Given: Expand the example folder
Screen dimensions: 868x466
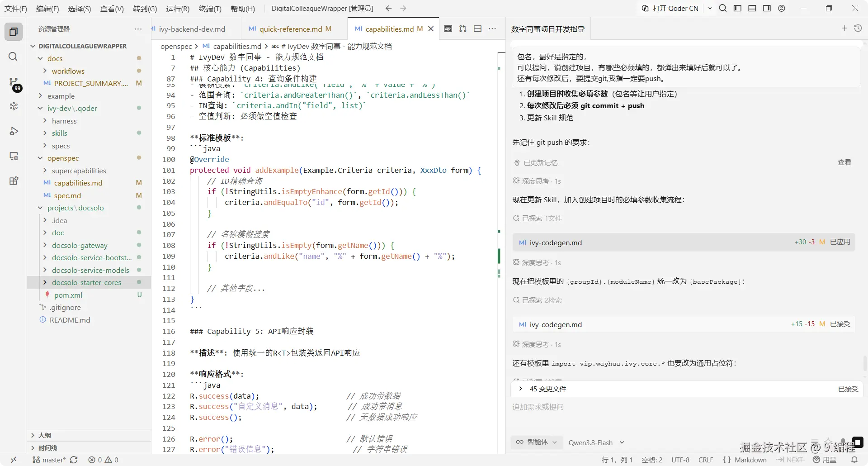Looking at the screenshot, I should coord(40,96).
